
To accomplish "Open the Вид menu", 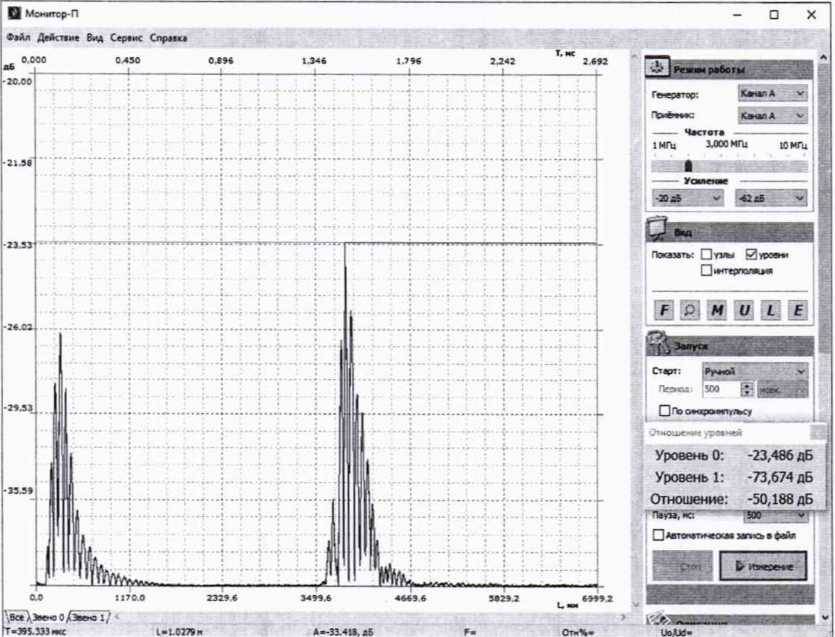I will [94, 38].
